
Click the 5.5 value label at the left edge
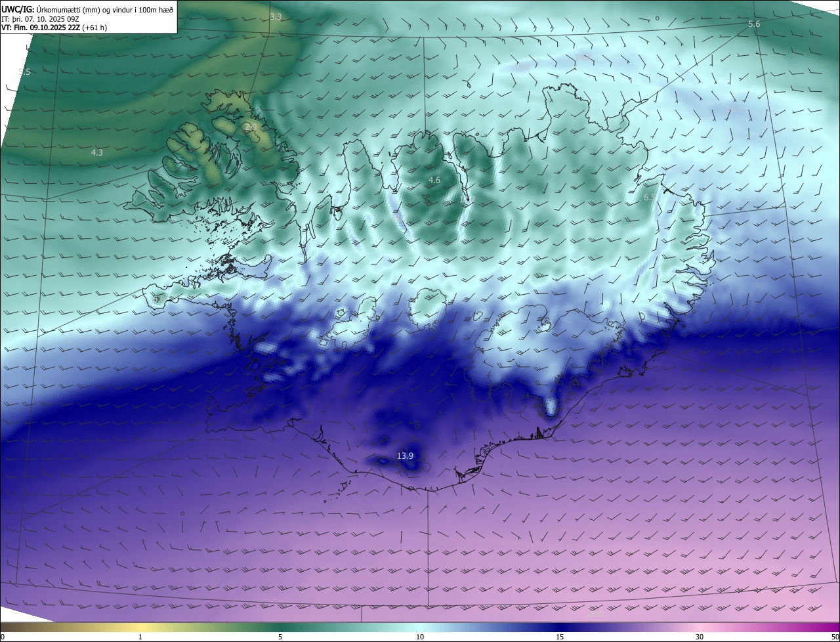[25, 72]
